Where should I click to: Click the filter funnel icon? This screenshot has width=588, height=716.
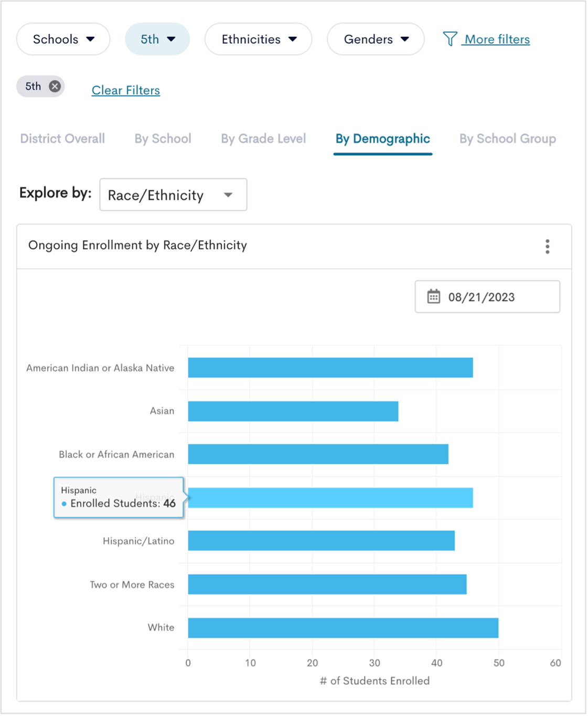450,38
